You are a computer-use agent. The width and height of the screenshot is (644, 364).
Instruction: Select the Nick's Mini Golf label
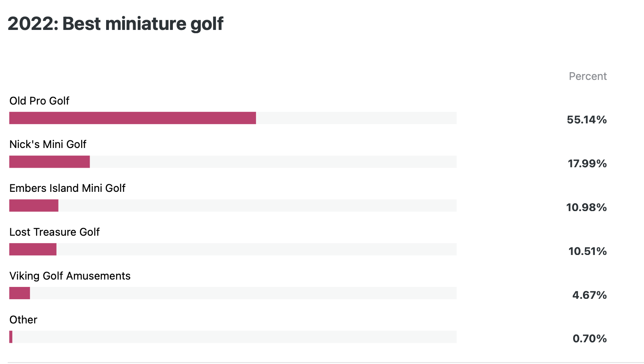point(48,144)
